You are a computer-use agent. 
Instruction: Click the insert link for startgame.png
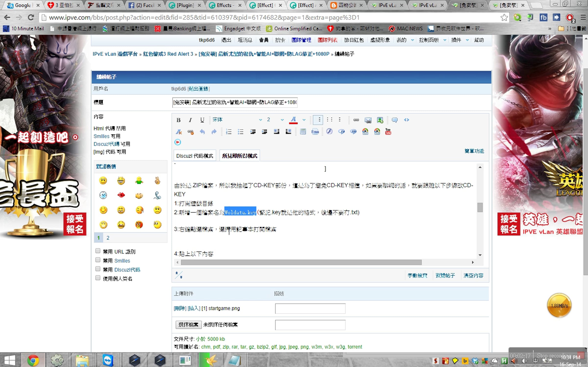[194, 308]
